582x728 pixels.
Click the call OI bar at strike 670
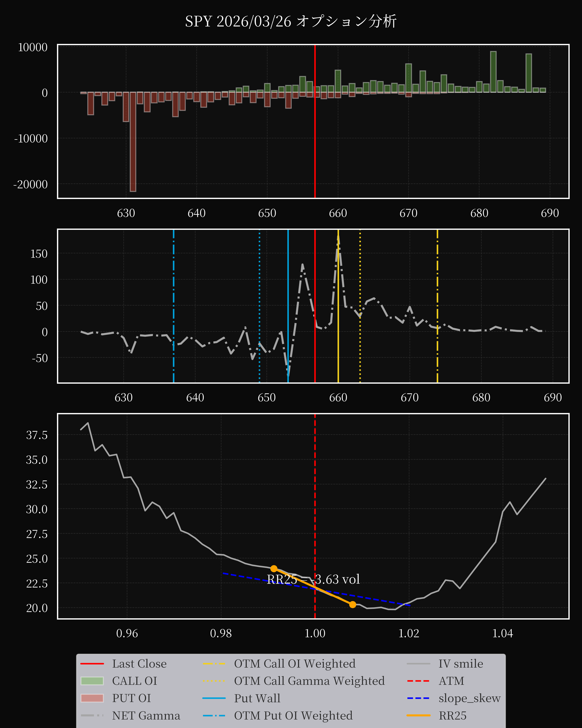tap(409, 78)
